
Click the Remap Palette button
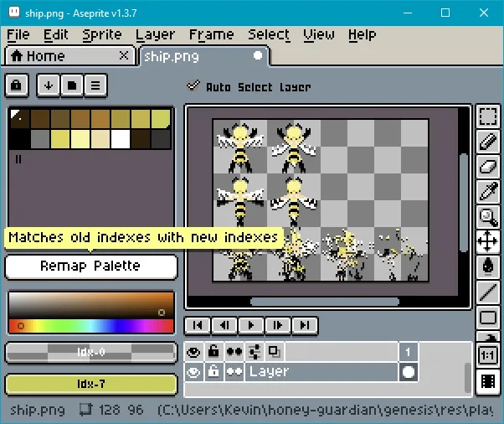click(x=91, y=266)
